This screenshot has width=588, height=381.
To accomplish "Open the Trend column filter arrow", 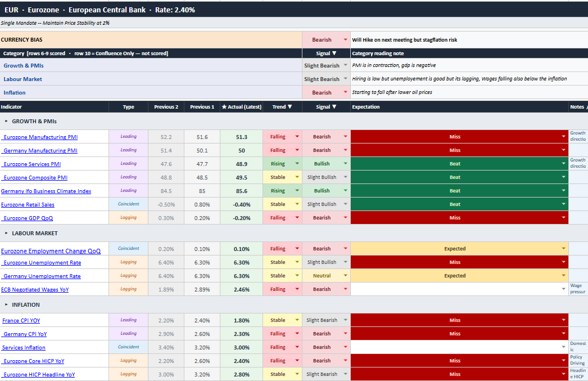I will [290, 107].
